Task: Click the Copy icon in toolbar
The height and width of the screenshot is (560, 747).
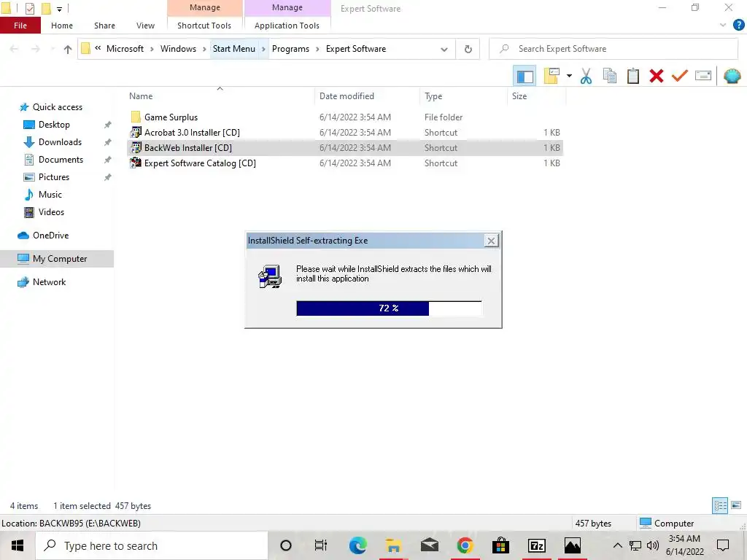Action: click(609, 76)
